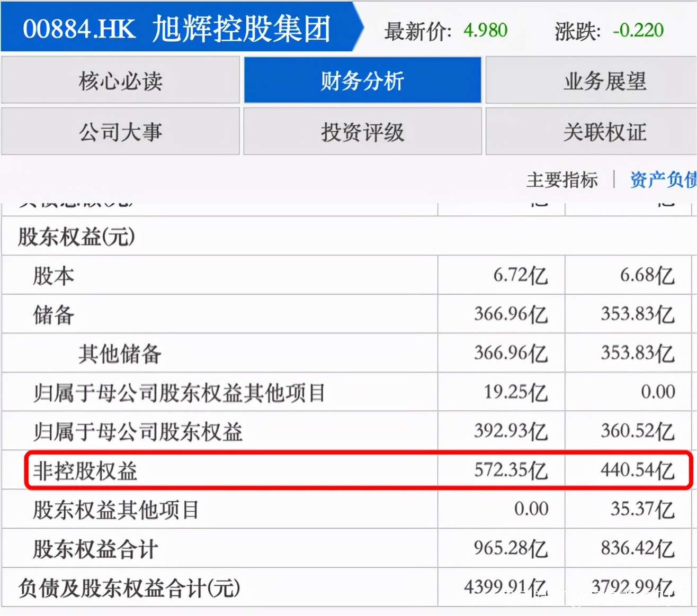Select the 836.42亿 total equity value
This screenshot has height=616, width=697.
tap(638, 549)
